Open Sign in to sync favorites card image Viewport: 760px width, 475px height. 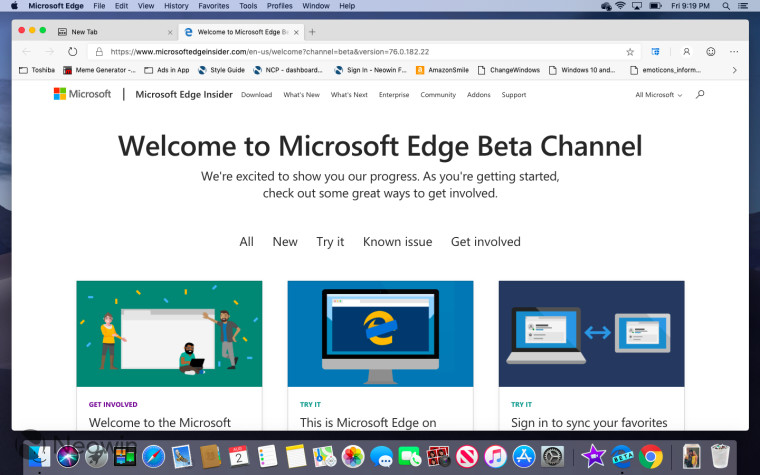[591, 333]
